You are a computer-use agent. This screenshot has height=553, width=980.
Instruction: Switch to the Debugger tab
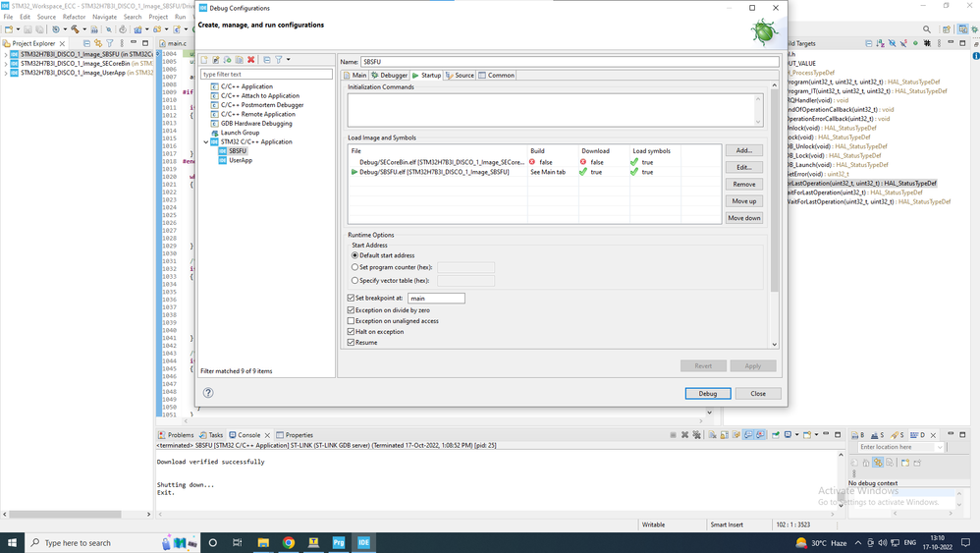click(x=390, y=75)
